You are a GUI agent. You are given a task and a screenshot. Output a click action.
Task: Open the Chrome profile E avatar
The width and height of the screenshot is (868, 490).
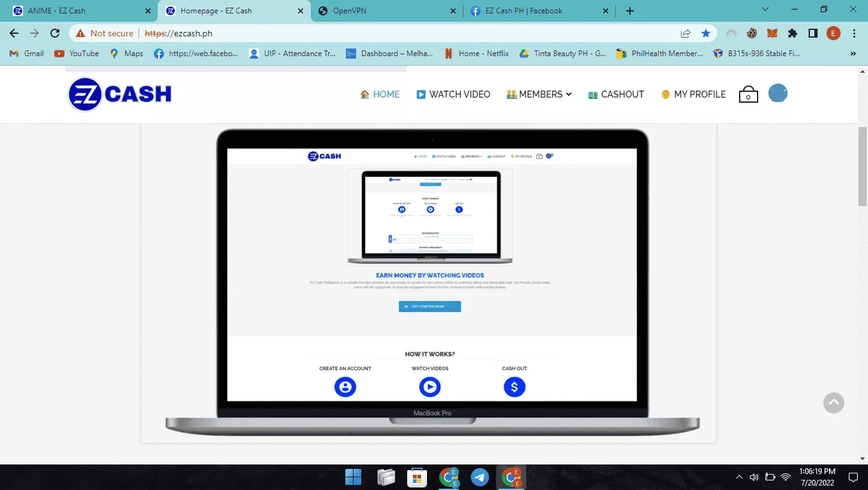(x=834, y=33)
